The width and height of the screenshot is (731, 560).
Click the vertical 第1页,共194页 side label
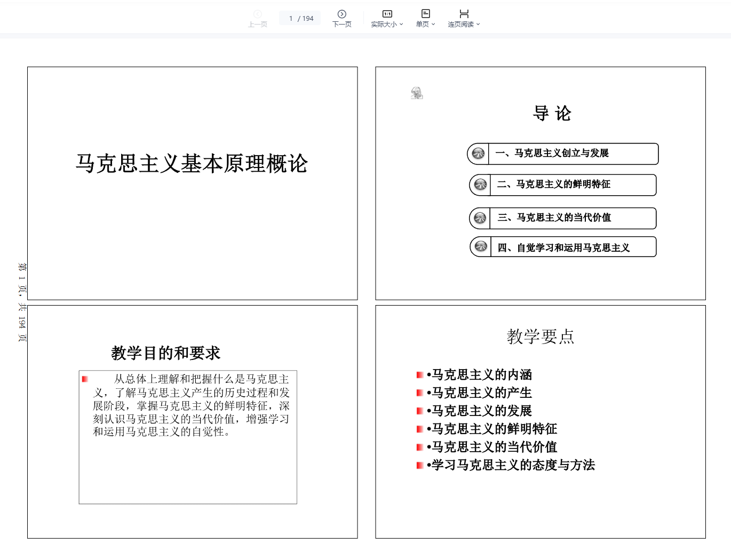pyautogui.click(x=22, y=302)
